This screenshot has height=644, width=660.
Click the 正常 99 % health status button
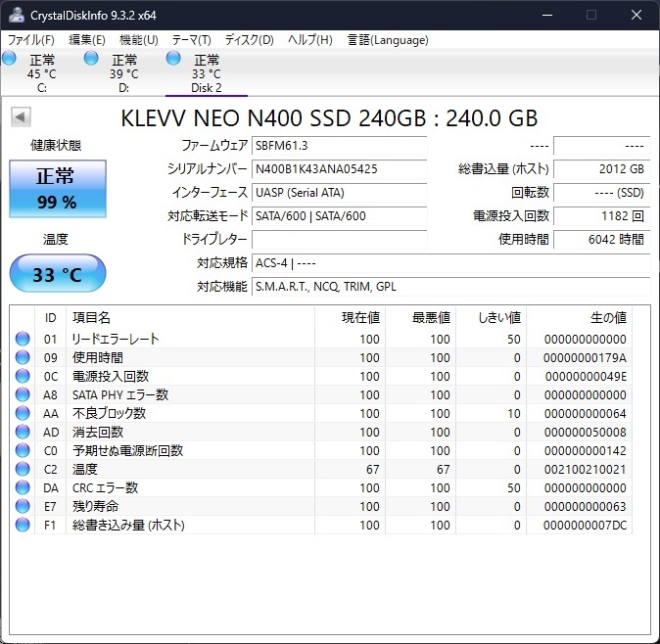point(58,189)
